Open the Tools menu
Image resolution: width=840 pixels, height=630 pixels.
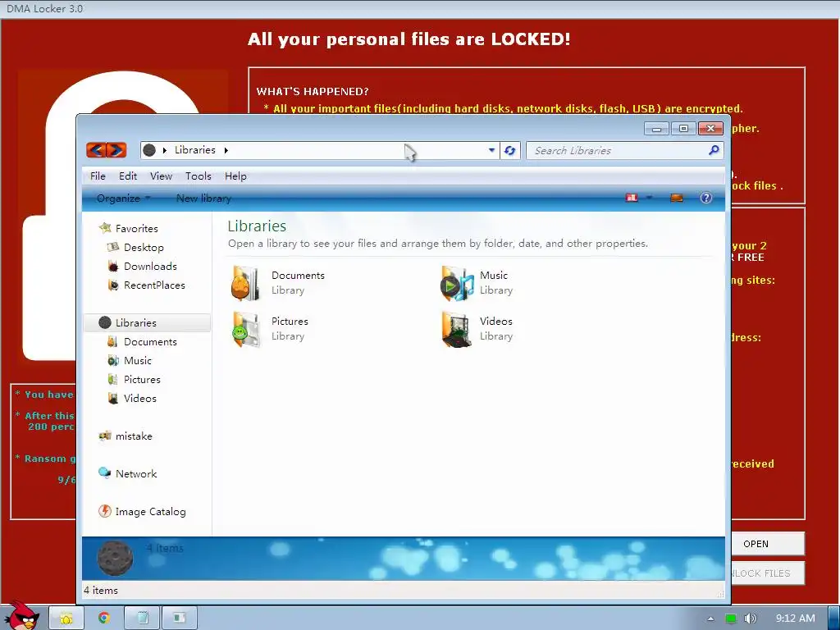click(199, 176)
